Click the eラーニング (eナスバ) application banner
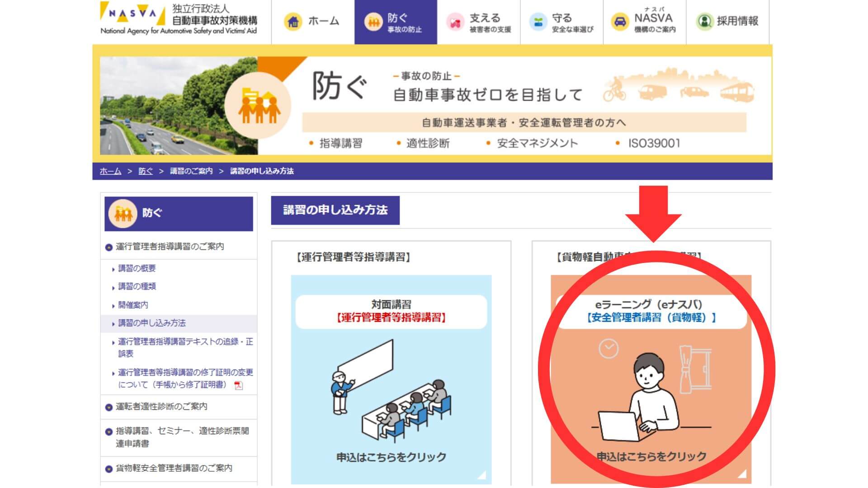The image size is (868, 488). 651,380
